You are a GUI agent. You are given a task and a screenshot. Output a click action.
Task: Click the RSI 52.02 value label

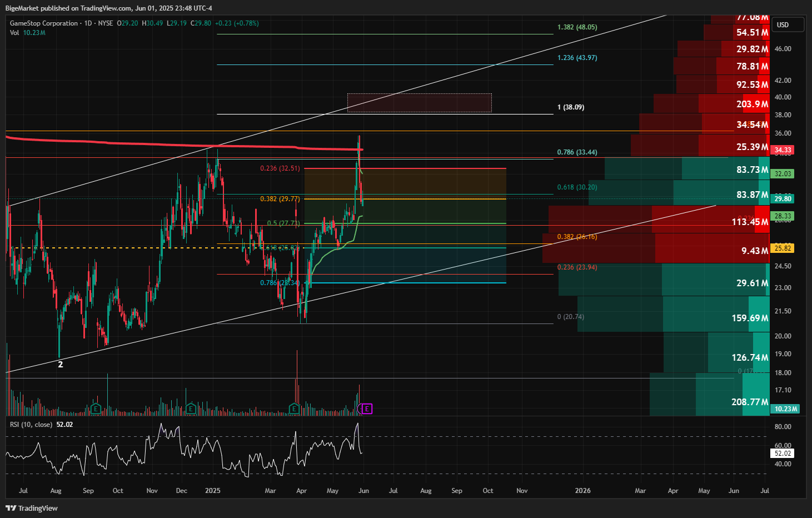(783, 454)
